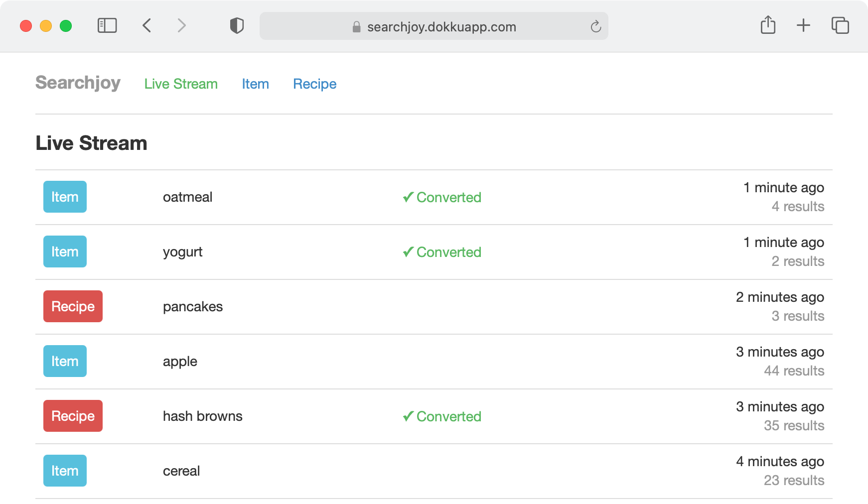Click Converted next to the yogurt search
This screenshot has height=504, width=868.
coord(441,252)
